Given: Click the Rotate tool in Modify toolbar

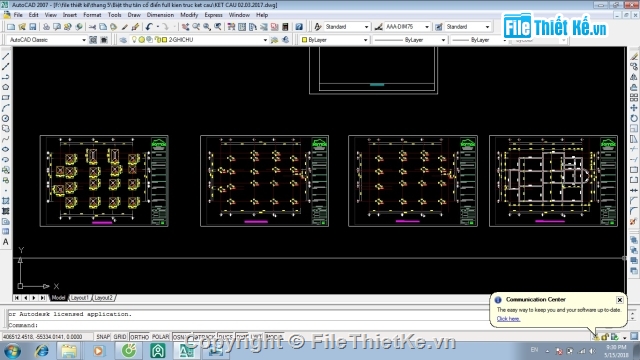Looking at the screenshot, I should coord(633,118).
